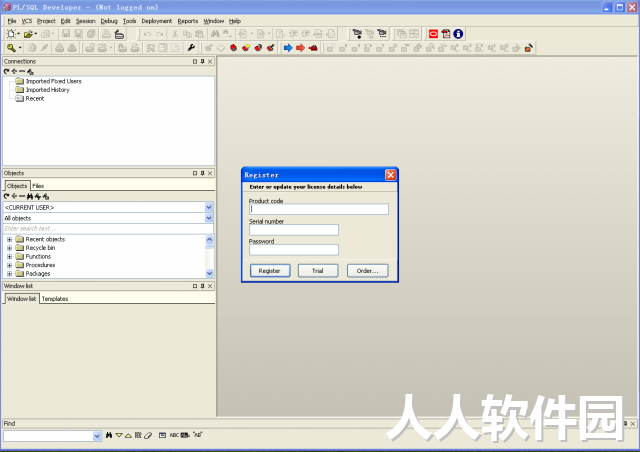
Task: Click the orange icon ending second toolbar
Action: [529, 48]
